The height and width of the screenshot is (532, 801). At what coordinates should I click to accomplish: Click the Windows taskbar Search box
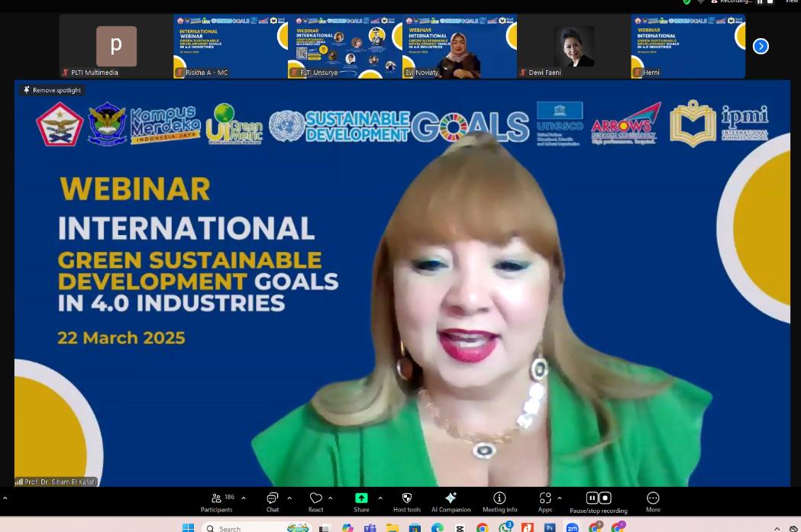(244, 527)
